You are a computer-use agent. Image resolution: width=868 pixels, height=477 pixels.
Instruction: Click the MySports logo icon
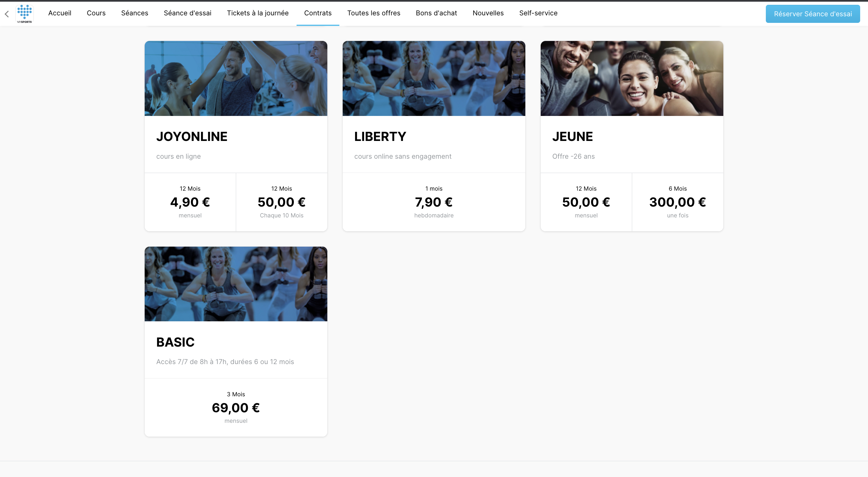25,14
